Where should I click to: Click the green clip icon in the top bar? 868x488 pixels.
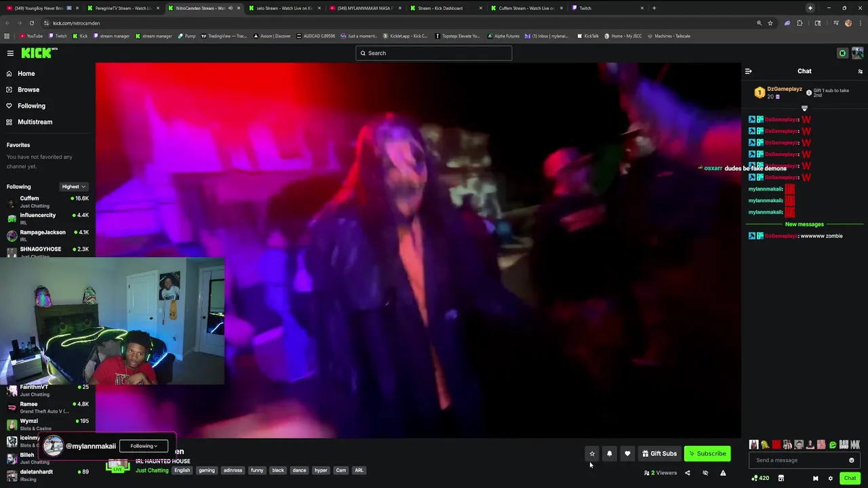842,53
